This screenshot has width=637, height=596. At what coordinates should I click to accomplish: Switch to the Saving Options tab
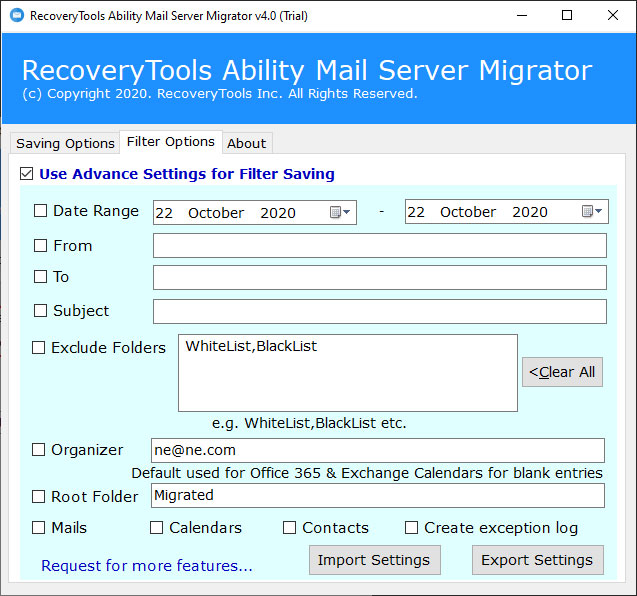[x=65, y=143]
